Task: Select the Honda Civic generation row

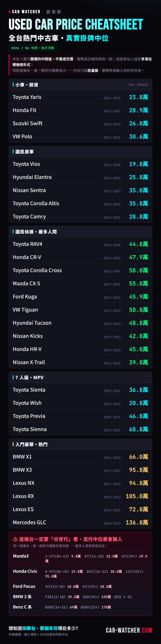Action: [80, 574]
